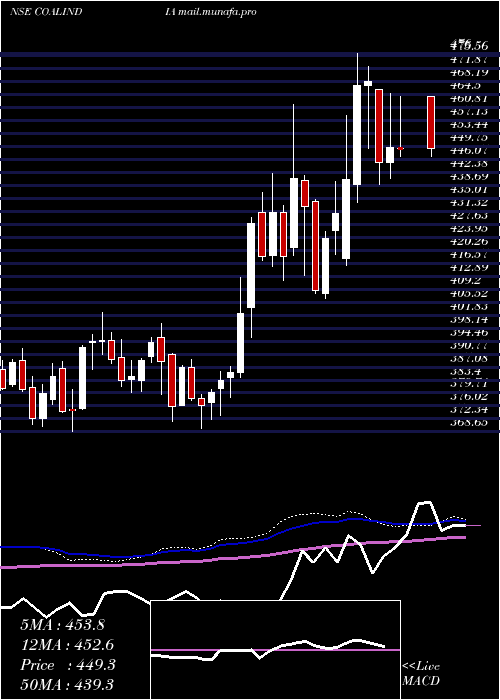Click the 398.14 price axis label

(x=469, y=319)
